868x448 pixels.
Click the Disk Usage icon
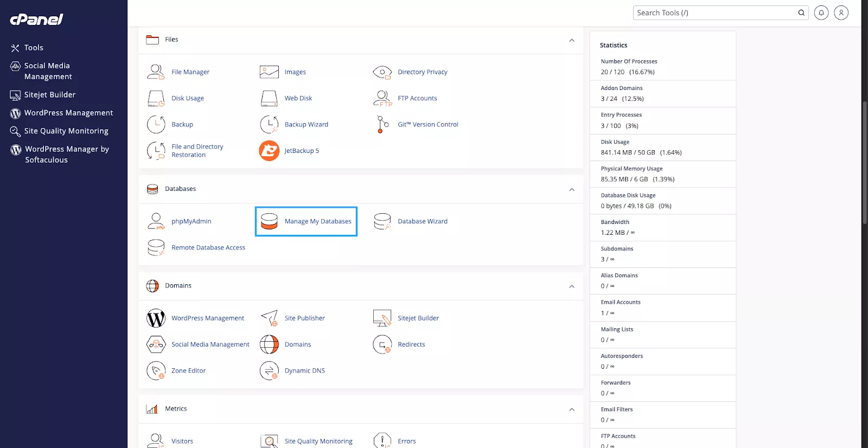(156, 98)
